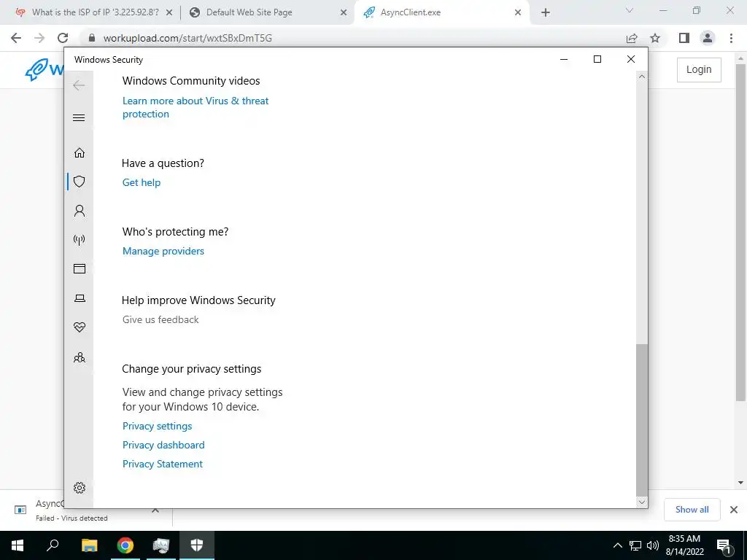This screenshot has height=560, width=747.
Task: Click Learn more about Virus & threat protection
Action: 196,107
